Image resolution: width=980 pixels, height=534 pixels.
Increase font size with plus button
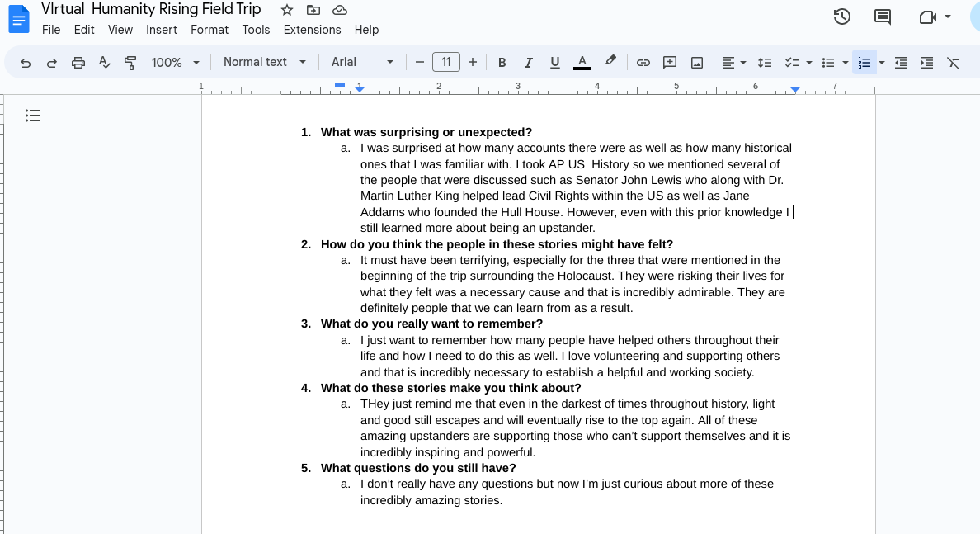[x=473, y=62]
